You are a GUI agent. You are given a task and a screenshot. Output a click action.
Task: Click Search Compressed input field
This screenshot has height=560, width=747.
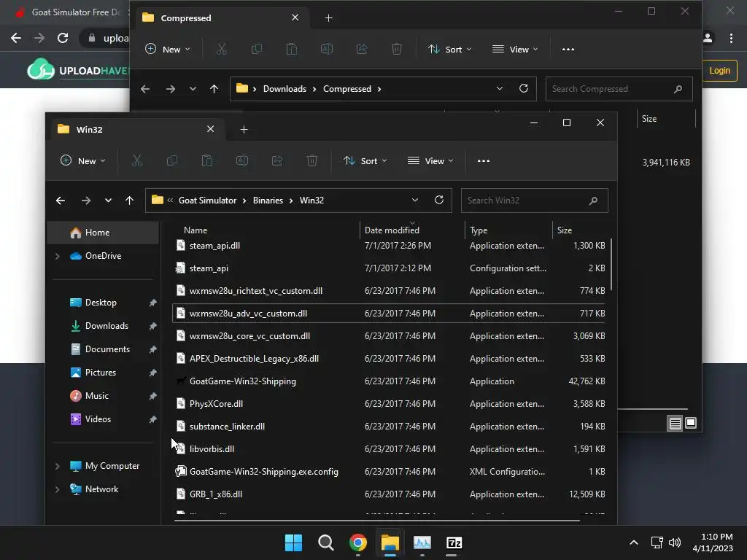[x=619, y=89]
